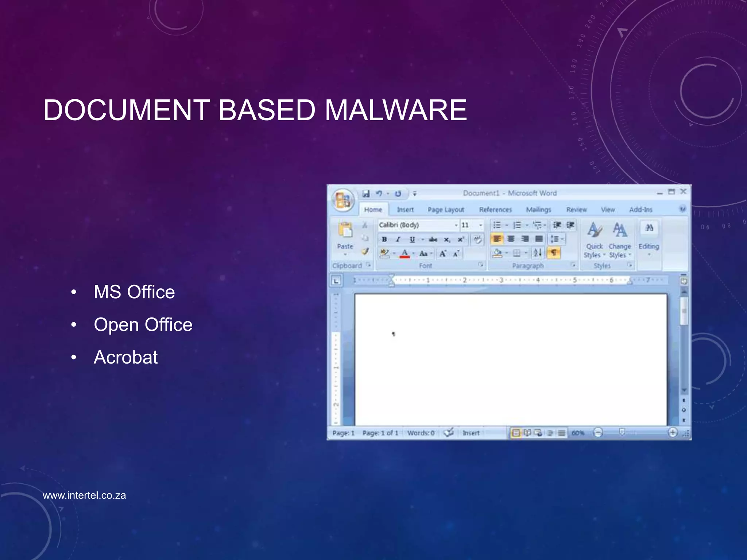Clear formatting with the eraser icon

[x=477, y=240]
